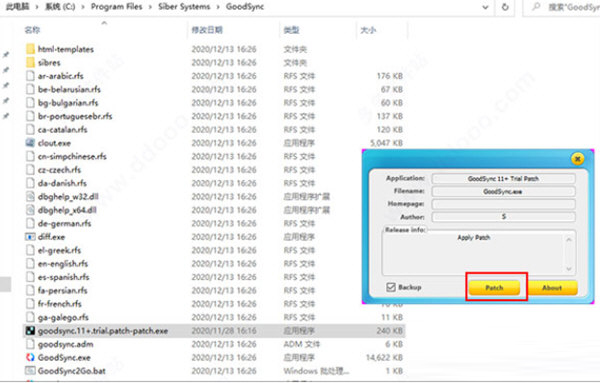Click the Program Files breadcrumb segment
The width and height of the screenshot is (600, 383).
(x=116, y=7)
